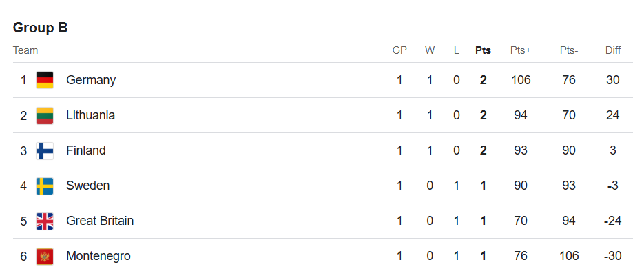Click the Finland flag icon
The image size is (644, 278).
pos(44,150)
